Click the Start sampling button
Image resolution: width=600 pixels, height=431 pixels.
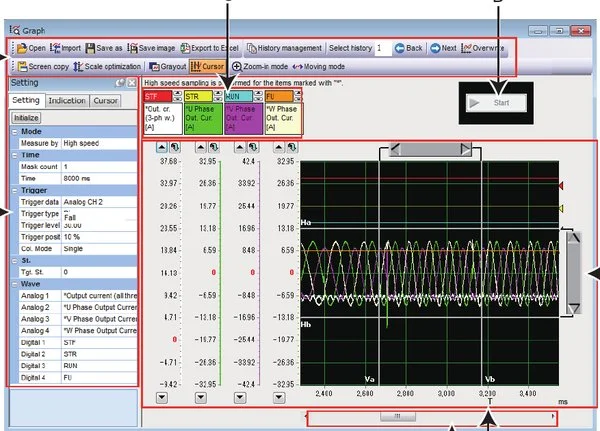(x=496, y=103)
